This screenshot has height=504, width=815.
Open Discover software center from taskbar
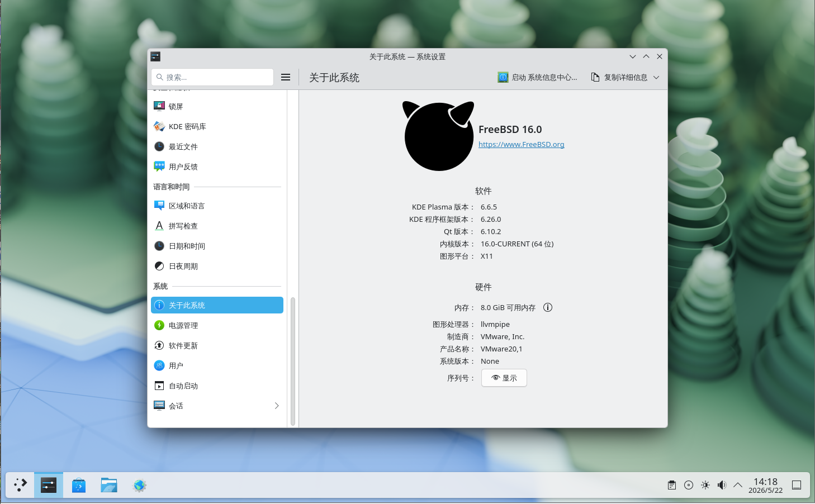(79, 485)
